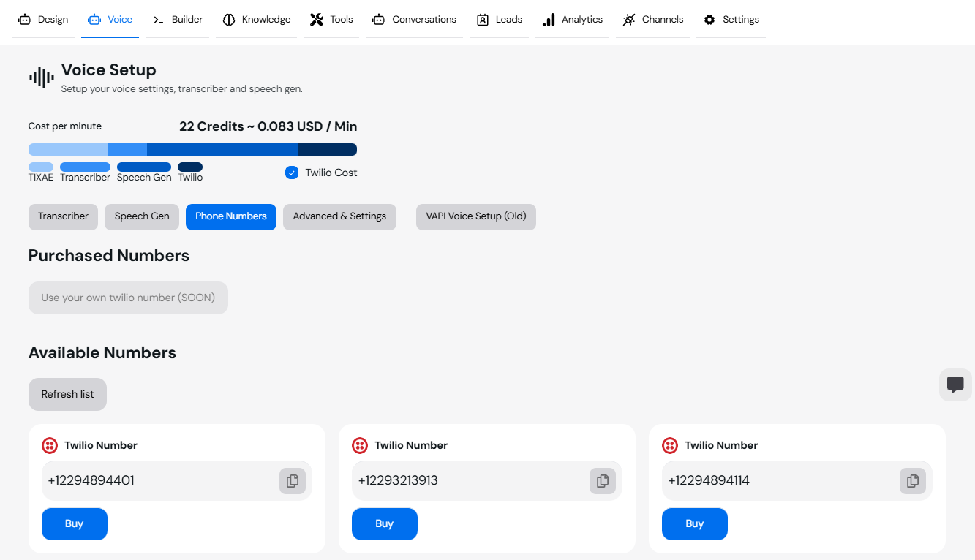Click the disabled Twilio number field
Image resolution: width=975 pixels, height=560 pixels.
128,298
